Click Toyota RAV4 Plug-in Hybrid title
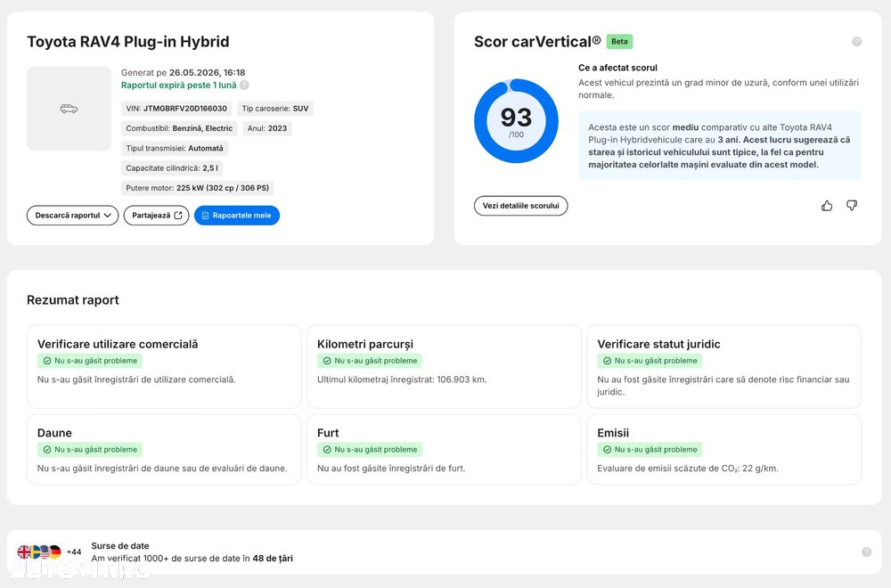The width and height of the screenshot is (891, 588). [x=128, y=42]
